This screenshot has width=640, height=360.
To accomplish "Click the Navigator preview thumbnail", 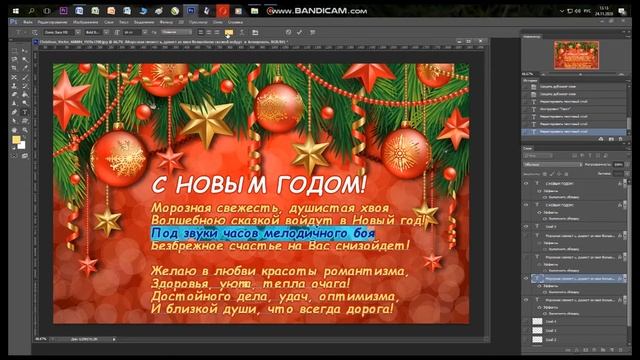I will [576, 55].
